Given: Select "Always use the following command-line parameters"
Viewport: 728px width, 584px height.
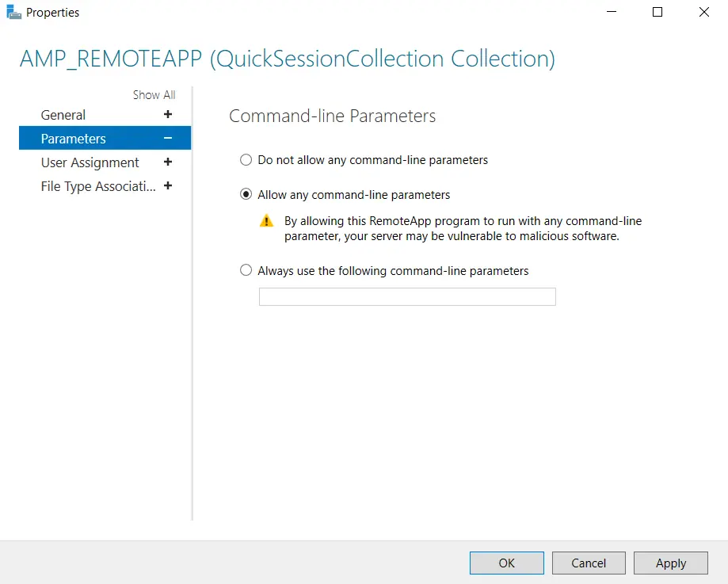Looking at the screenshot, I should tap(246, 269).
